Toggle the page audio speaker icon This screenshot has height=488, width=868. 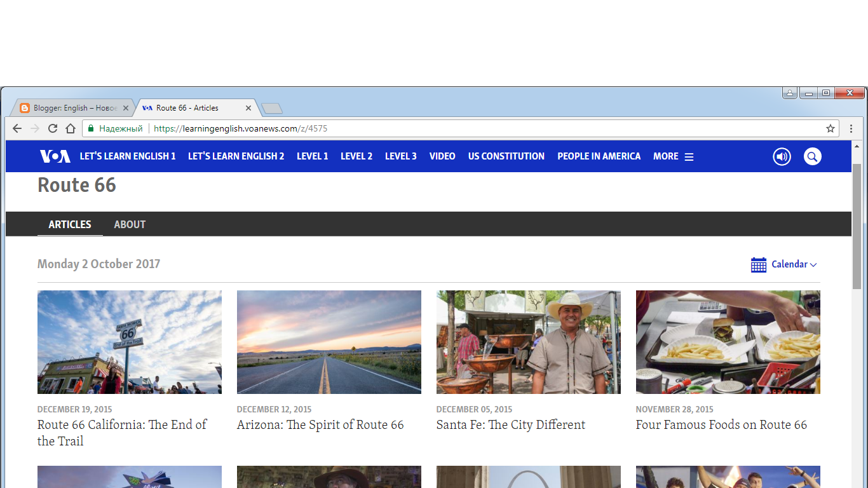coord(782,156)
